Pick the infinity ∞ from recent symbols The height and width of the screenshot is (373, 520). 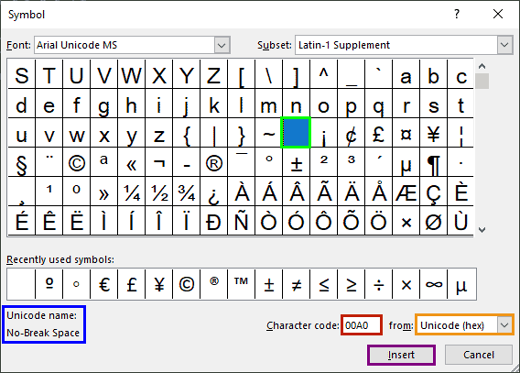(x=433, y=284)
